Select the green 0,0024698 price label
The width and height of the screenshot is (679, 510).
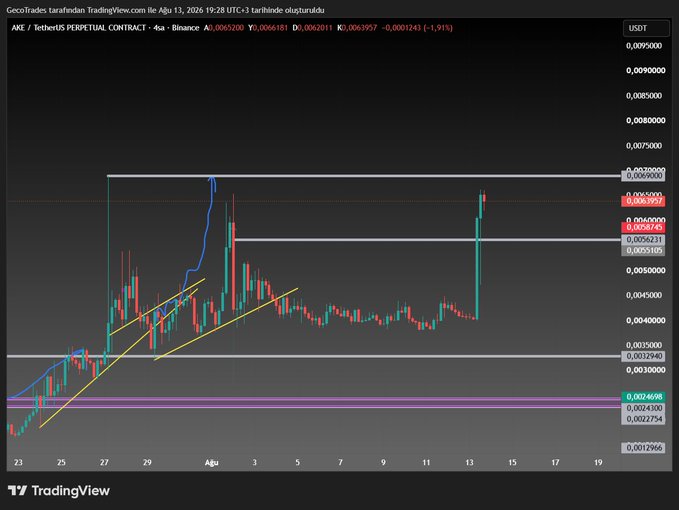(x=643, y=397)
